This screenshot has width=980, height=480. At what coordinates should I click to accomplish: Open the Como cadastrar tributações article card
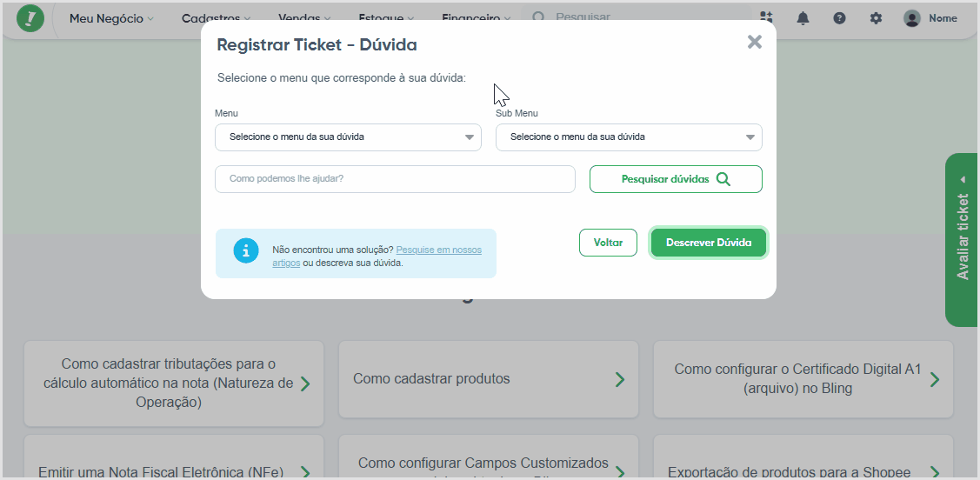tap(174, 383)
